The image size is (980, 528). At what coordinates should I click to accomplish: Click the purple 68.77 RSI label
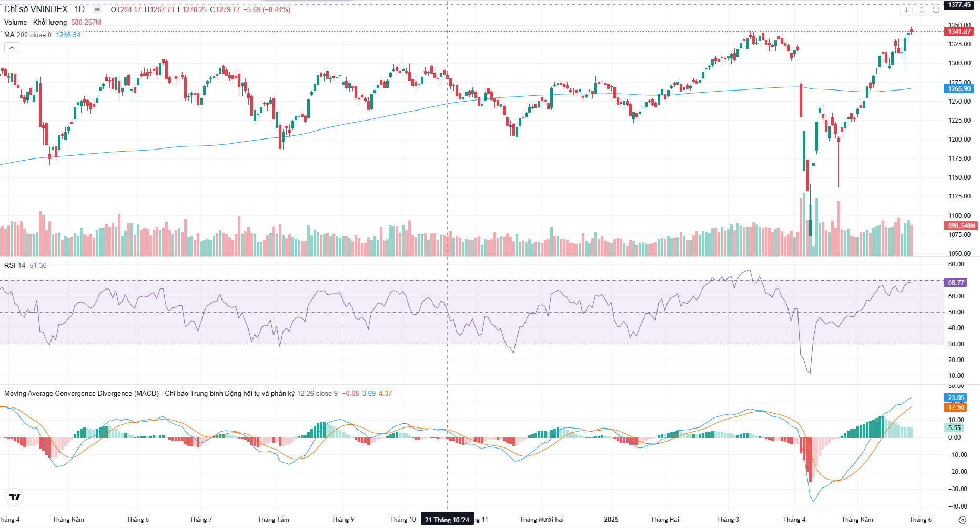(x=956, y=283)
